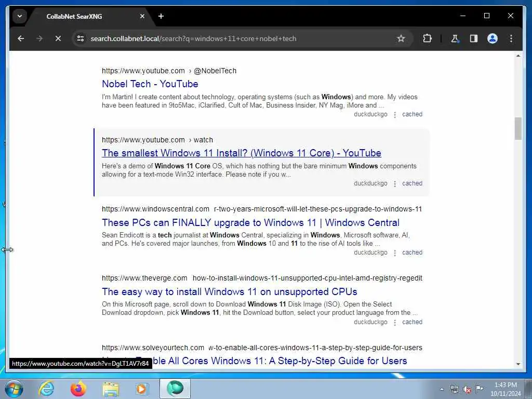Viewport: 532px width, 399px height.
Task: Click scrollbar down arrow
Action: (518, 364)
